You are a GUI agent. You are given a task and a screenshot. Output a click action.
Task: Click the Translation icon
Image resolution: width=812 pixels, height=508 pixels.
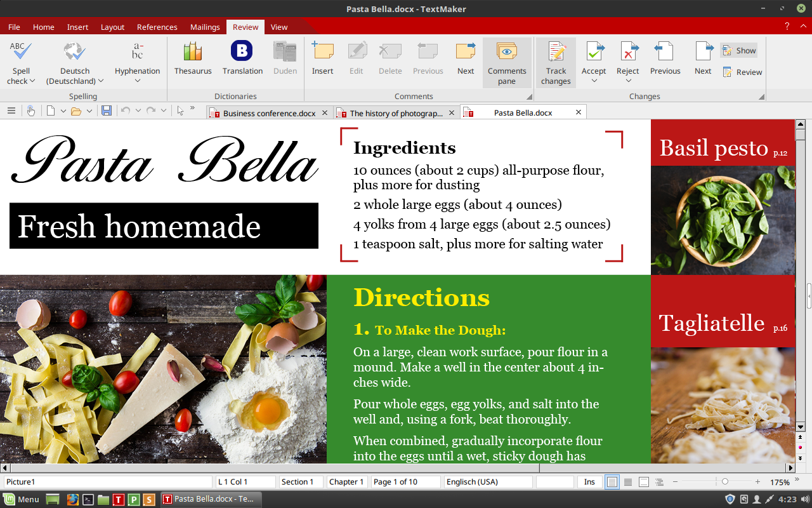coord(242,58)
